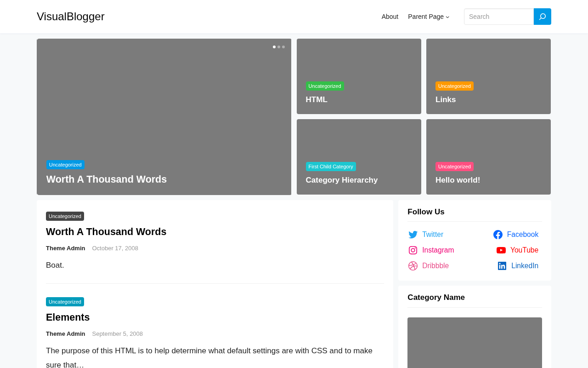Open the HTML featured post
Screen dimensions: 588x368
pos(317,100)
